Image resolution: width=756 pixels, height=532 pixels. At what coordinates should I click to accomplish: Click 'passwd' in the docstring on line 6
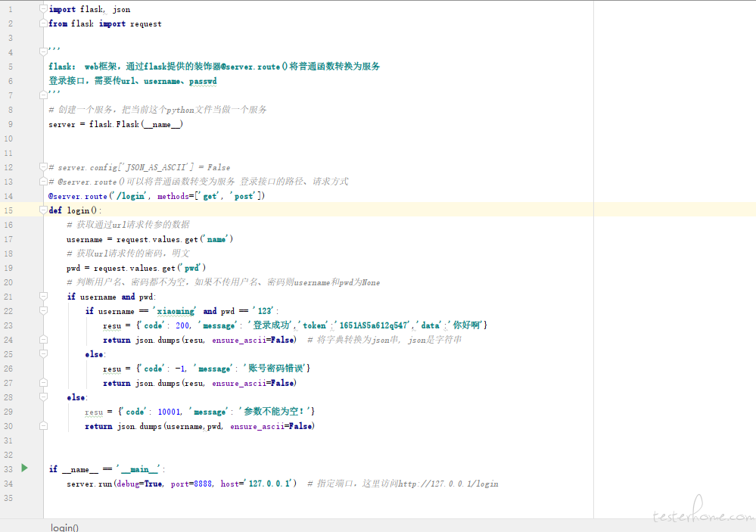[x=203, y=81]
